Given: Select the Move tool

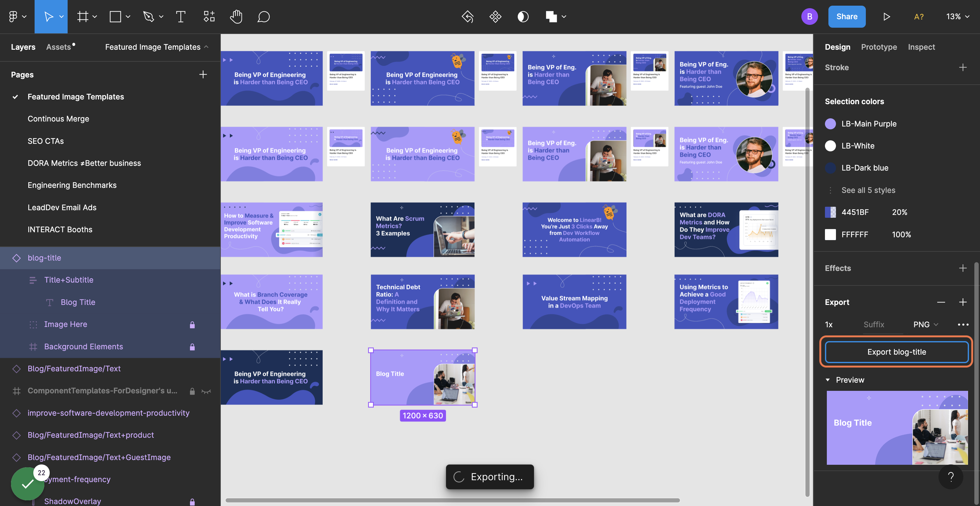Looking at the screenshot, I should [48, 16].
